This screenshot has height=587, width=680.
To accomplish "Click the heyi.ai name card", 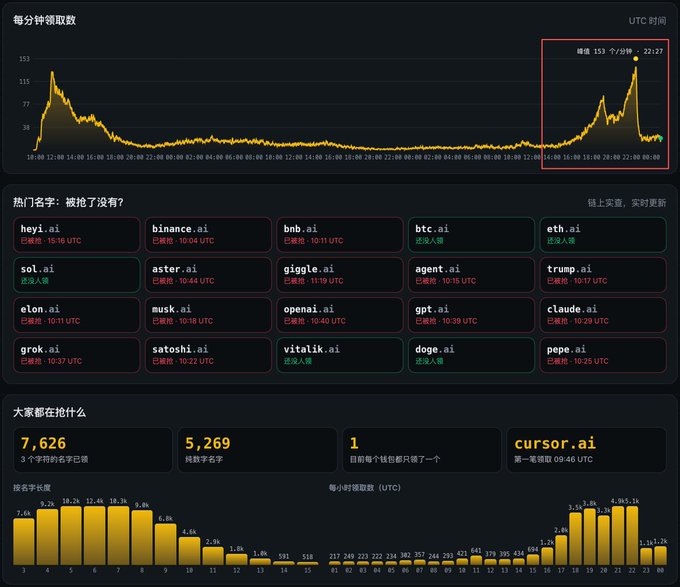I will coord(76,235).
